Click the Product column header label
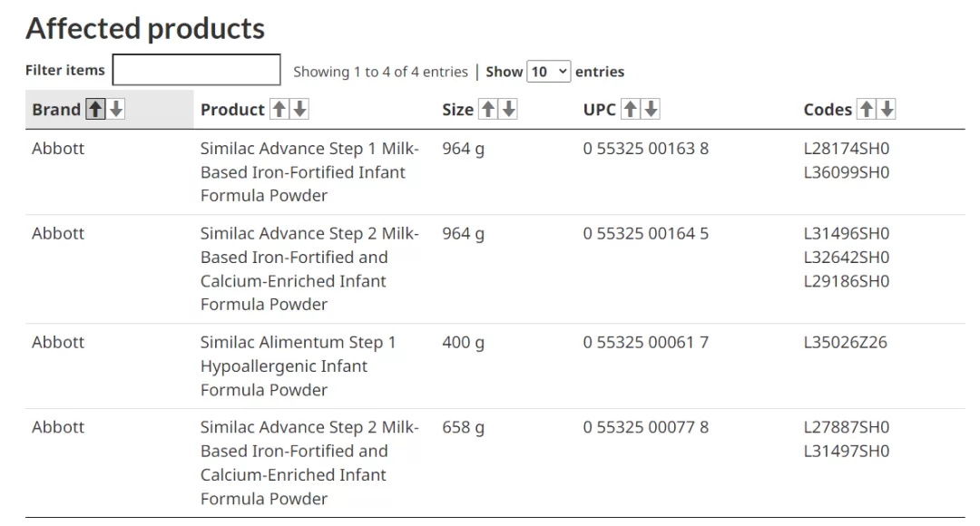This screenshot has width=980, height=526. click(232, 110)
